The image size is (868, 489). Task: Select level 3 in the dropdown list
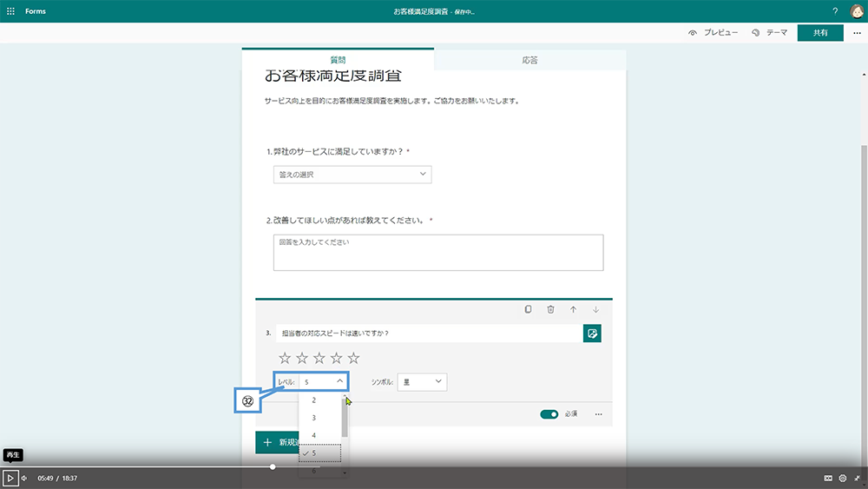click(x=320, y=418)
